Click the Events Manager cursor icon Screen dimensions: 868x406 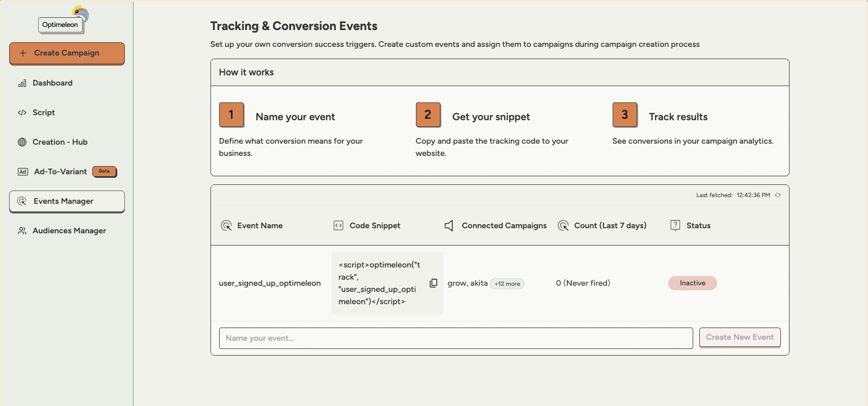pos(22,201)
